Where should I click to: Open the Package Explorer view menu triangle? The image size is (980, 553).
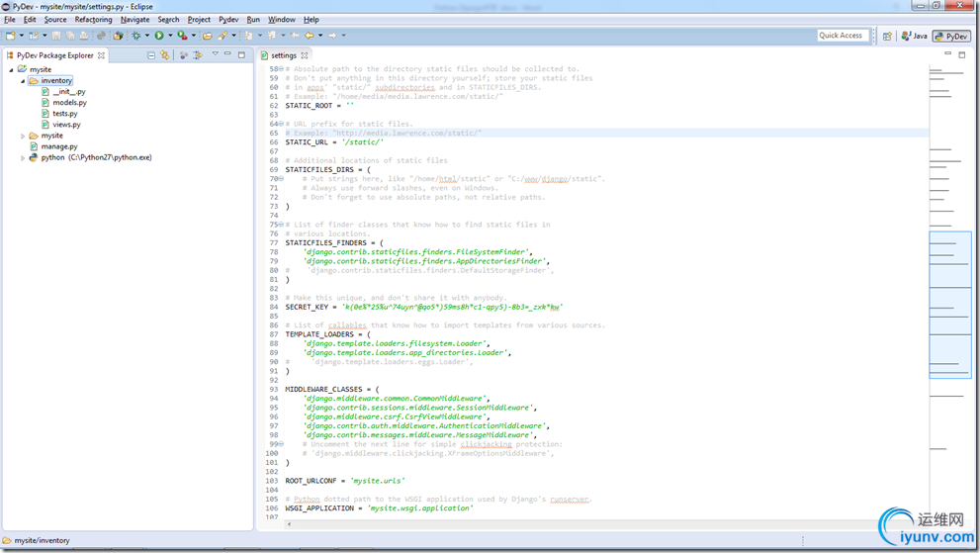(x=215, y=54)
